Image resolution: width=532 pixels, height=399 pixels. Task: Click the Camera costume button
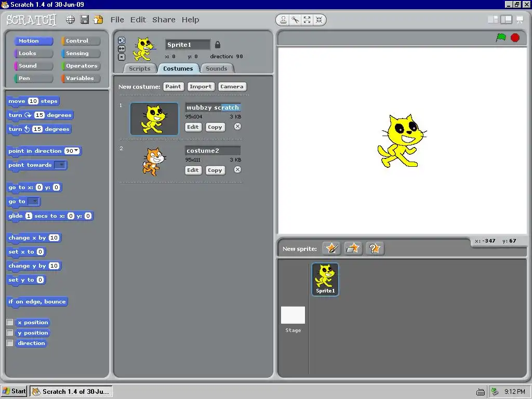232,87
